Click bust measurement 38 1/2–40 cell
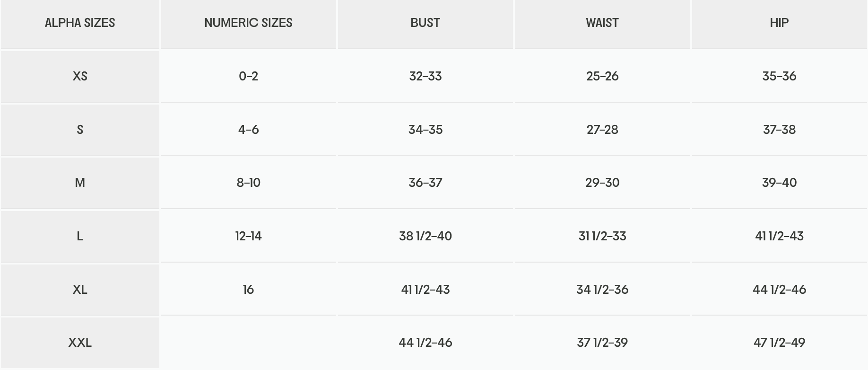This screenshot has width=868, height=370. 425,236
